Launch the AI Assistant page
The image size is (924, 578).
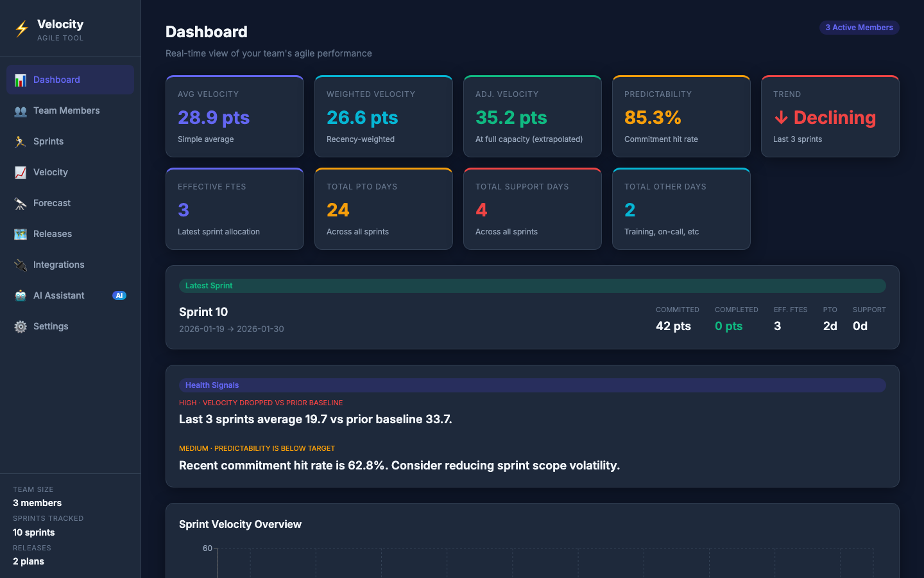(70, 295)
